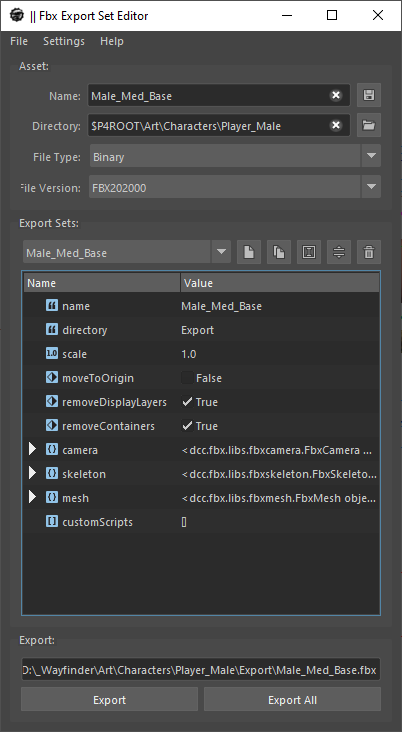Expand the camera tree row

point(32,450)
